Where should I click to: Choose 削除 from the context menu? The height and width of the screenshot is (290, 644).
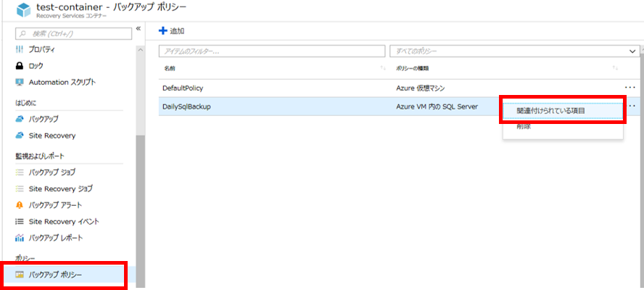[524, 127]
